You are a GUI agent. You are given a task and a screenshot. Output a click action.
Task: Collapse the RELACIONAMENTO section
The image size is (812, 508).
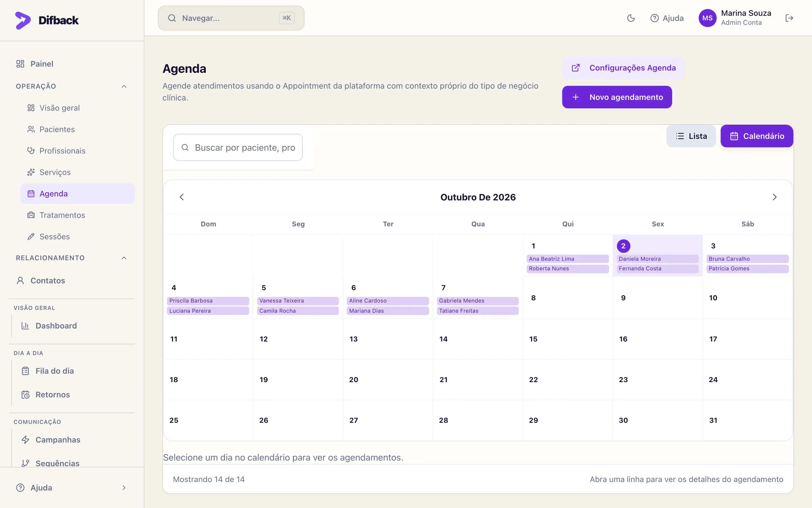124,258
